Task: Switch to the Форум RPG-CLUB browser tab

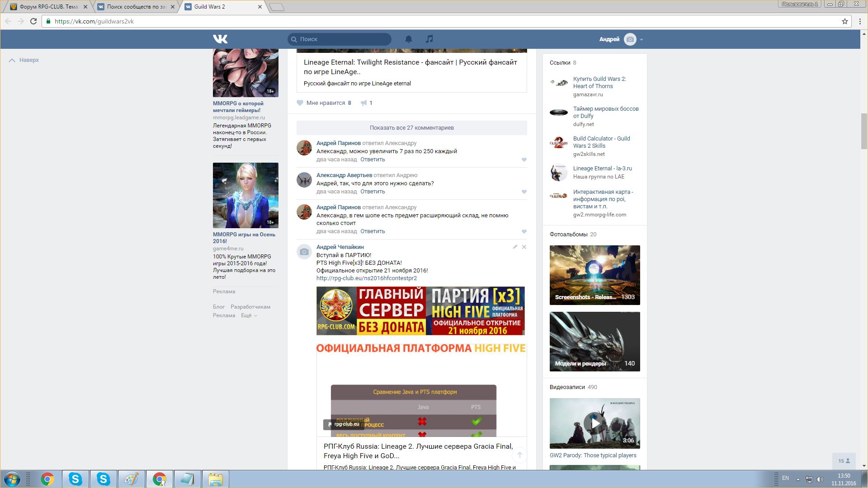Action: coord(48,7)
